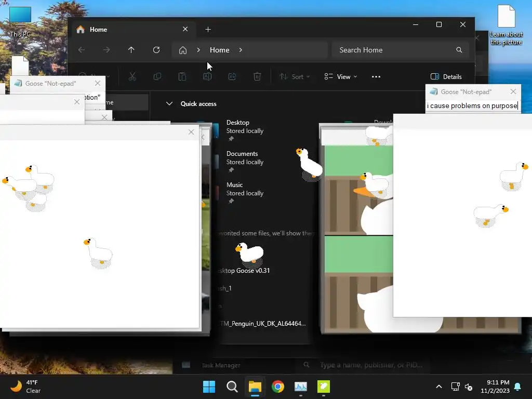Screen dimensions: 532x399
Task: Close the Home tab
Action: [185, 29]
